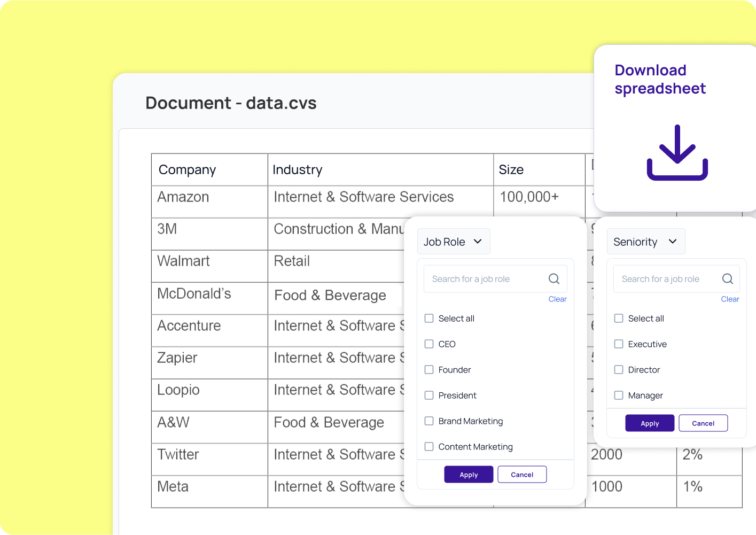Screen dimensions: 756x535
Task: Click the Retail industry cell
Action: 337,266
